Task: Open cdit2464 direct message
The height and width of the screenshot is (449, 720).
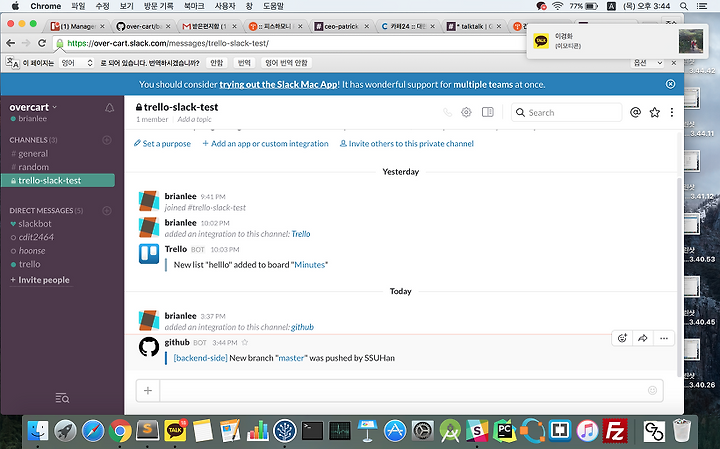Action: pyautogui.click(x=36, y=237)
